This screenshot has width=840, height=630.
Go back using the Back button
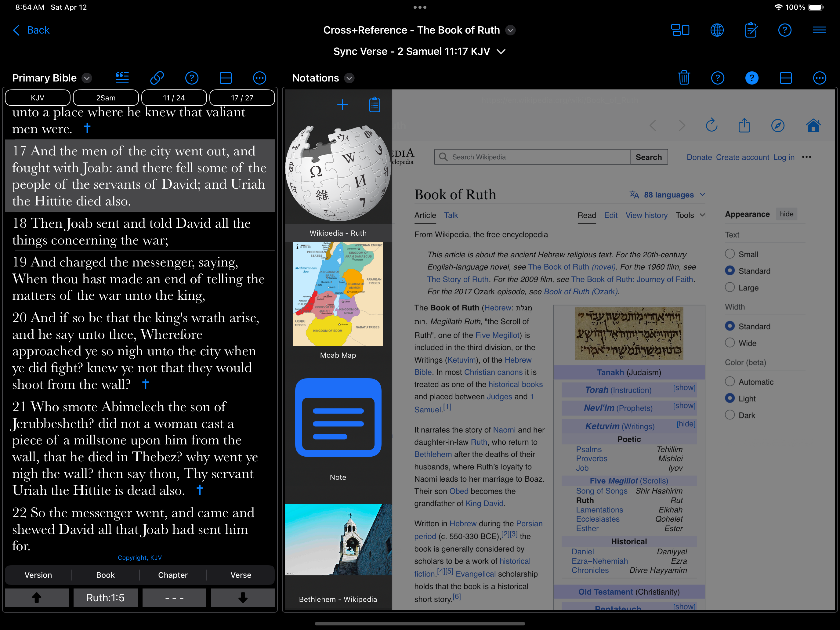pyautogui.click(x=31, y=30)
